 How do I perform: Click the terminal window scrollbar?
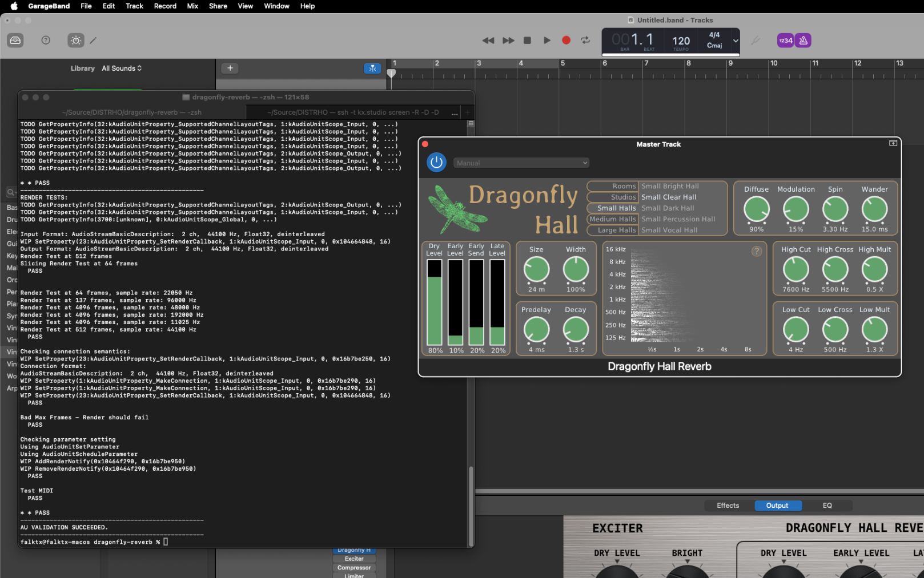pyautogui.click(x=471, y=506)
